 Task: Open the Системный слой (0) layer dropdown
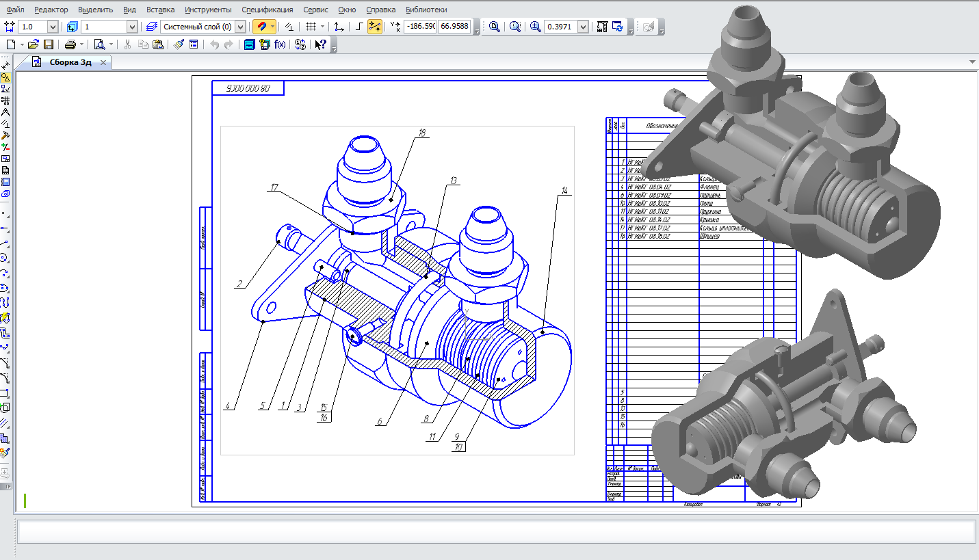pyautogui.click(x=240, y=27)
